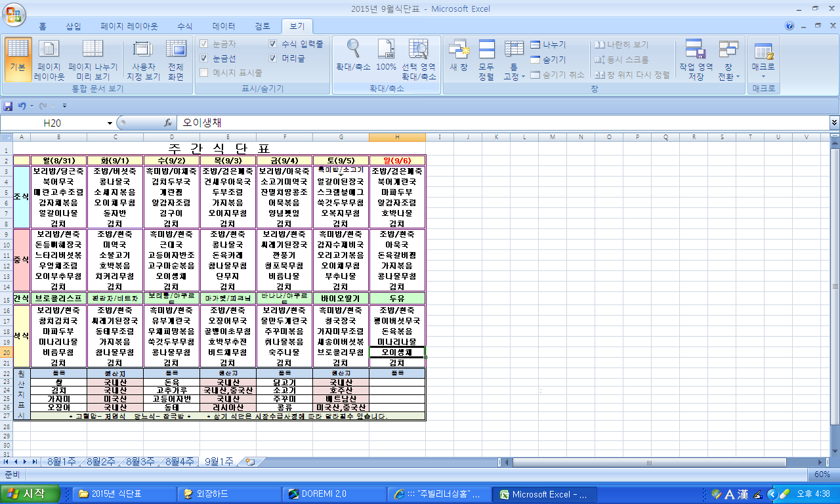This screenshot has width=840, height=504.
Task: Click the Split (나누기) button
Action: (548, 45)
